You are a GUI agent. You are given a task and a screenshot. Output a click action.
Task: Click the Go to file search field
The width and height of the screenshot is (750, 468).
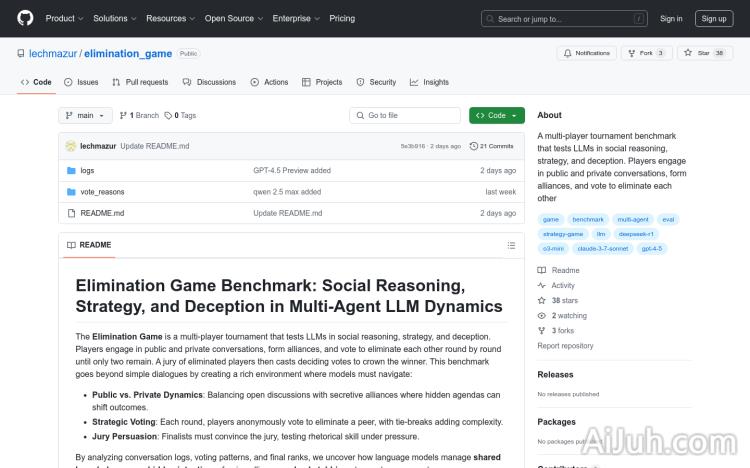pos(407,116)
